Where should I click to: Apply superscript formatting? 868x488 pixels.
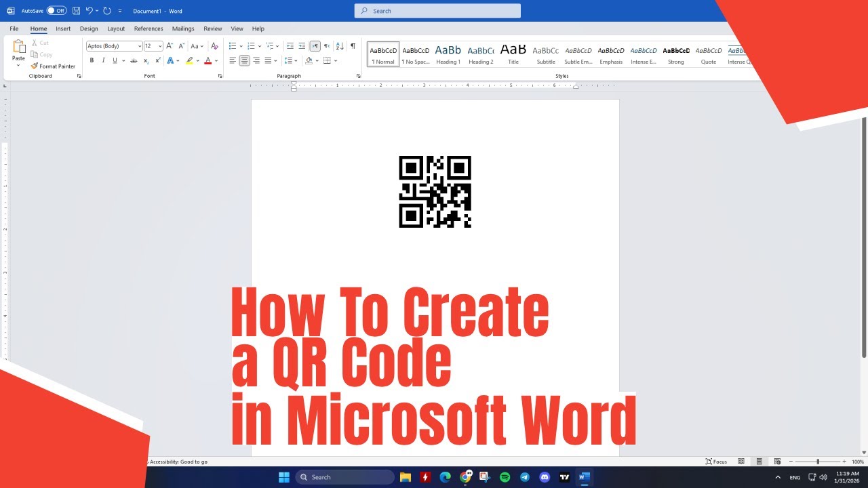[x=157, y=60]
